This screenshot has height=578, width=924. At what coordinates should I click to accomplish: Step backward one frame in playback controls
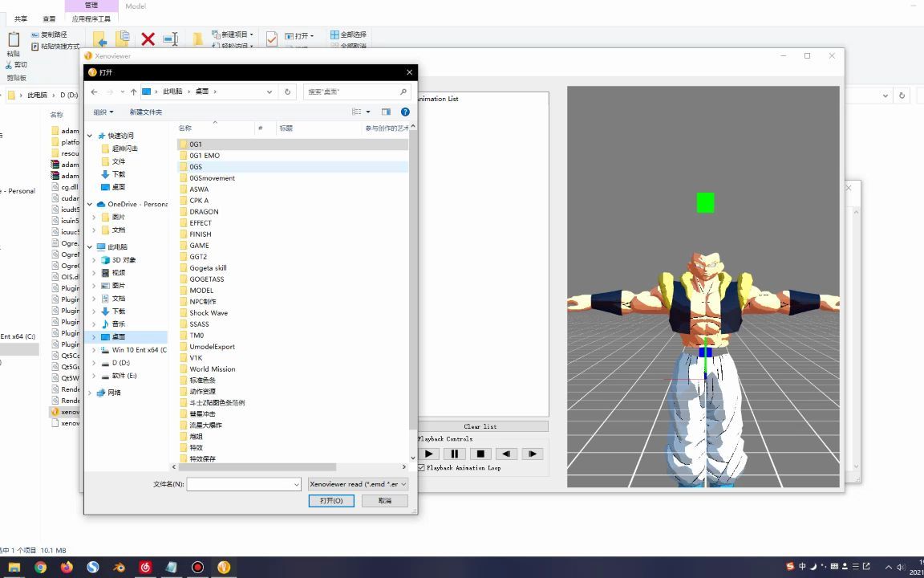(505, 454)
